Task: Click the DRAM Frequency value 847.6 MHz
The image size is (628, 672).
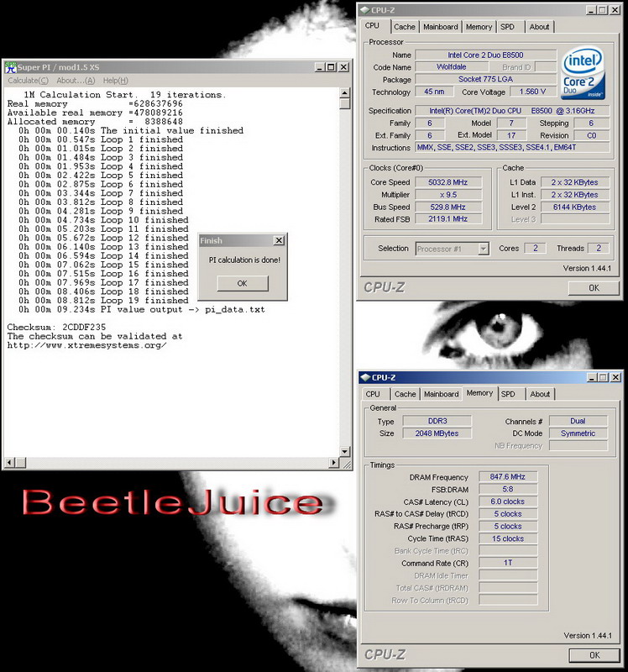Action: click(x=508, y=476)
